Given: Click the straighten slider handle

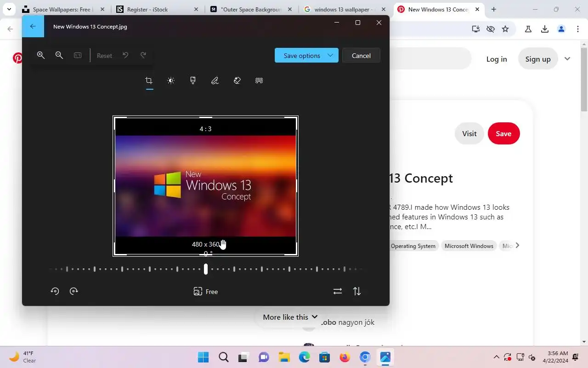Looking at the screenshot, I should click(206, 269).
